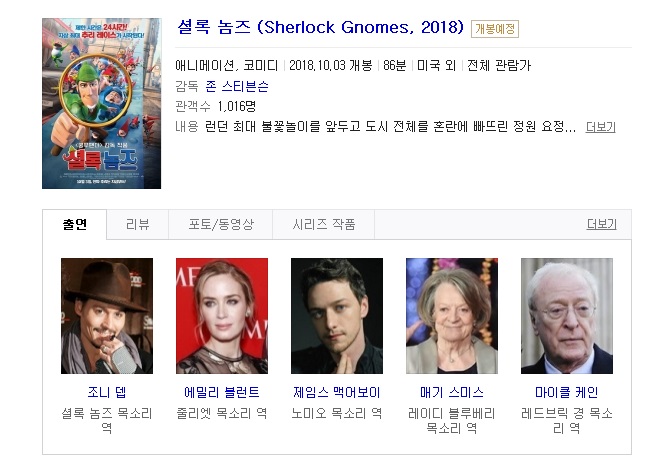664x465 pixels.
Task: Click the 개봉예정 badge
Action: point(495,29)
